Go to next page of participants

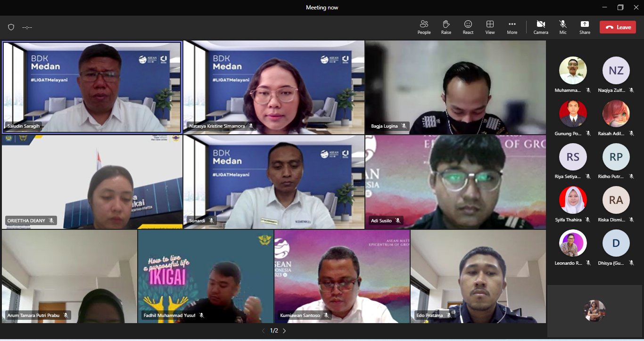click(x=284, y=331)
